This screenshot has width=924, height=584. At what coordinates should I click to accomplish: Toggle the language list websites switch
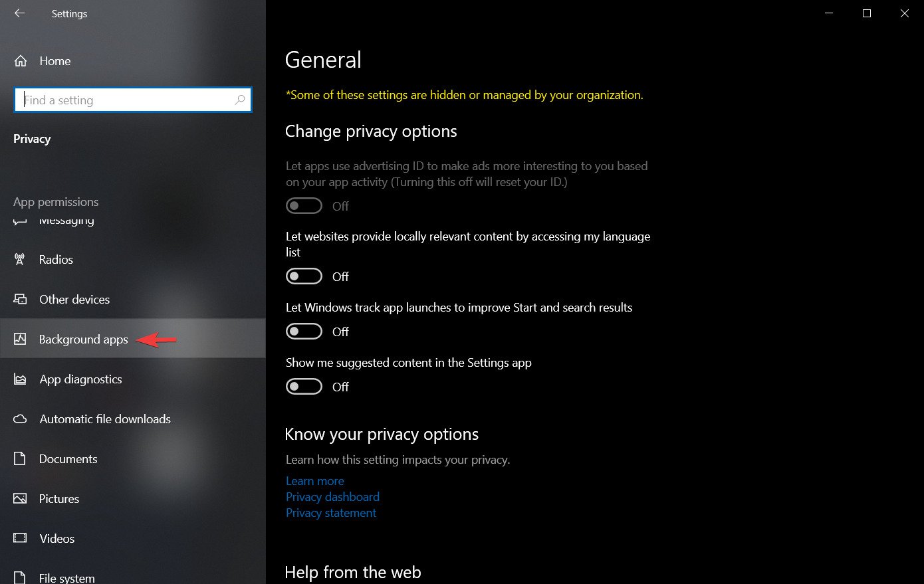coord(304,276)
